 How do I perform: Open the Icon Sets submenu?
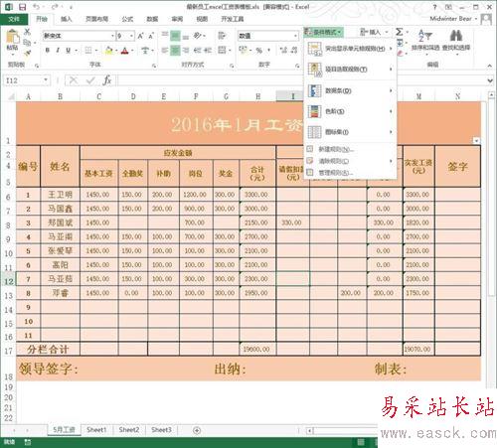350,132
